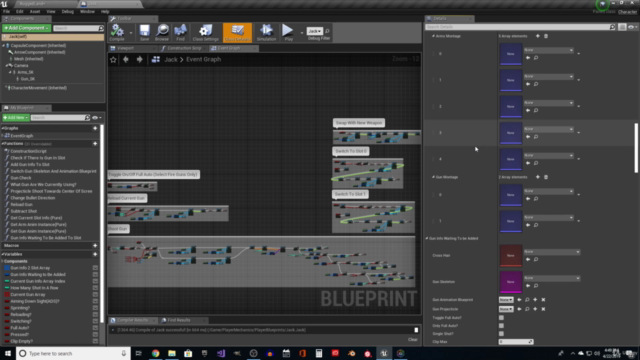Browse to asset for Arms Montage element 2

(536, 111)
